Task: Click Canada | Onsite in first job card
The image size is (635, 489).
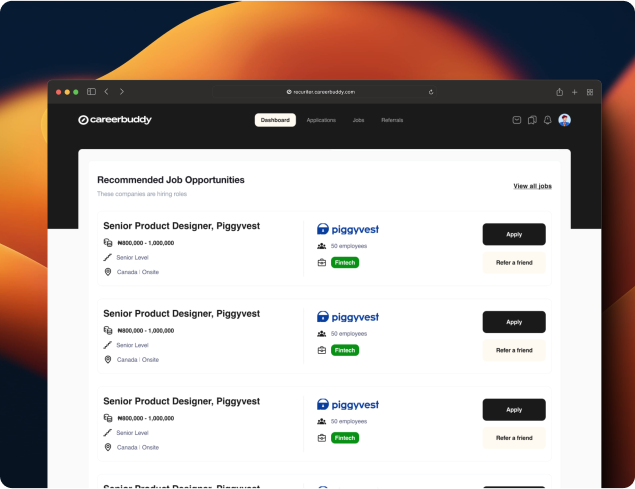Action: pyautogui.click(x=138, y=272)
